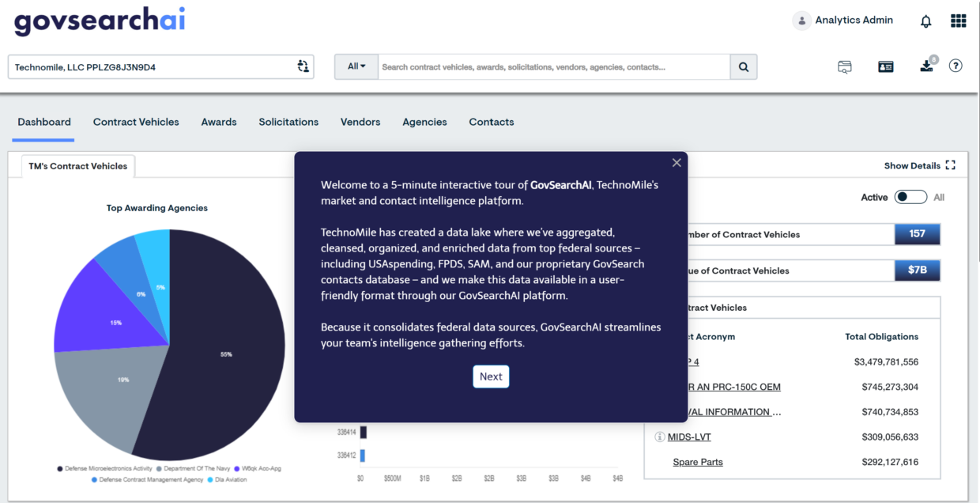The width and height of the screenshot is (980, 503).
Task: Open the Spare Parts contract link
Action: click(698, 462)
